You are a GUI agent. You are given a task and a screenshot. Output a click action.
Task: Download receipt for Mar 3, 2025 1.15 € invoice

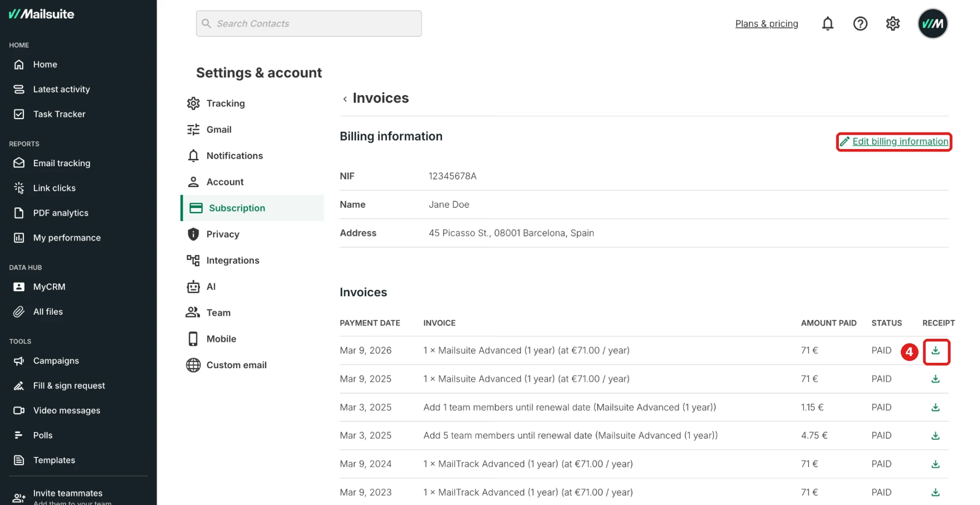935,407
